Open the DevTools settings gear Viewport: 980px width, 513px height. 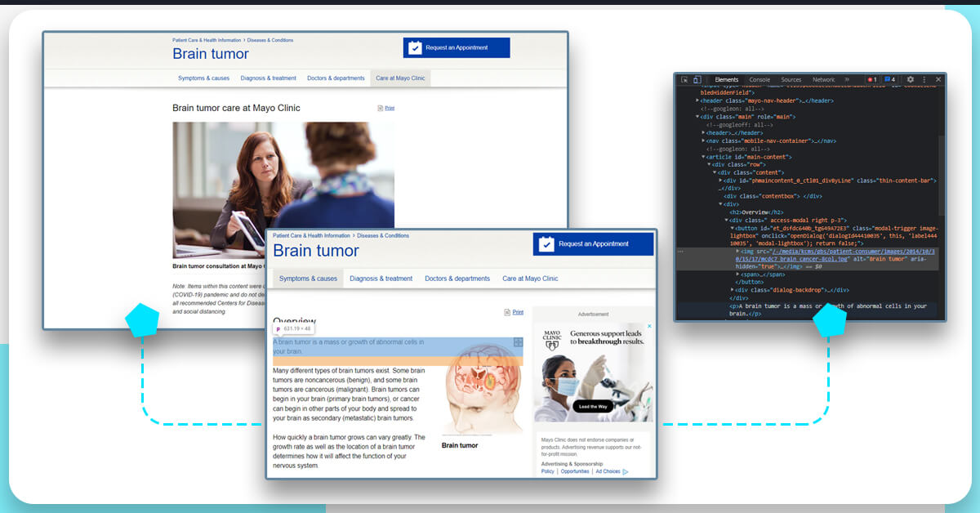911,79
